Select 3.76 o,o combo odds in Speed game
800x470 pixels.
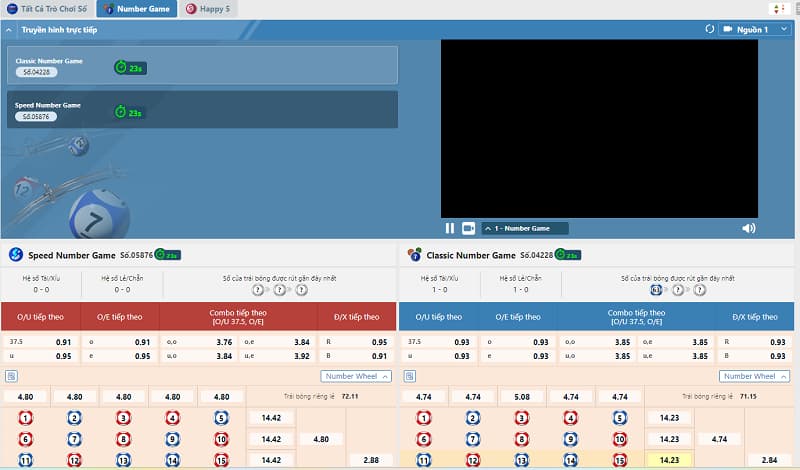click(198, 341)
